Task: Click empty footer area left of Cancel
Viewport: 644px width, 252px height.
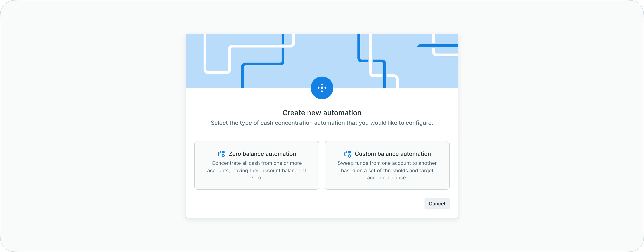Action: point(300,204)
